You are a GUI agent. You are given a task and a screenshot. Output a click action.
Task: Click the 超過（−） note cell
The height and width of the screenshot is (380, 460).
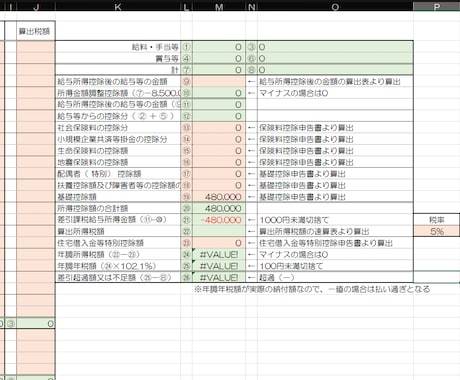[x=335, y=277]
